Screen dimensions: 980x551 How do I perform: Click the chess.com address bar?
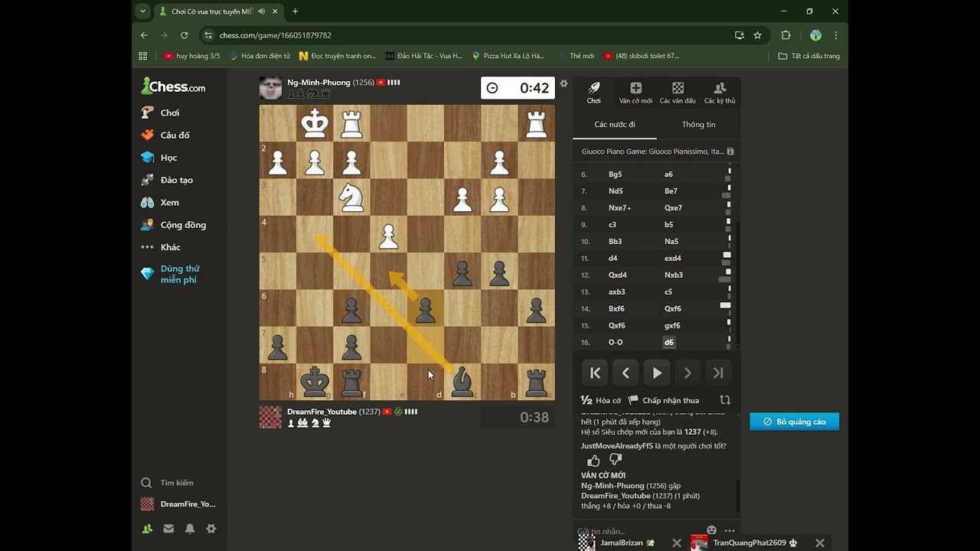467,35
